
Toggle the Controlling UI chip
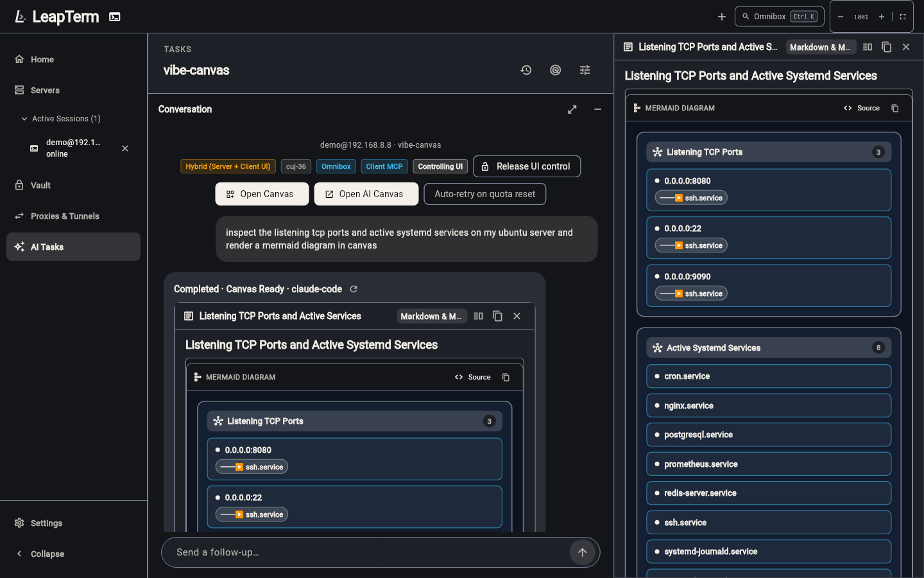point(440,166)
